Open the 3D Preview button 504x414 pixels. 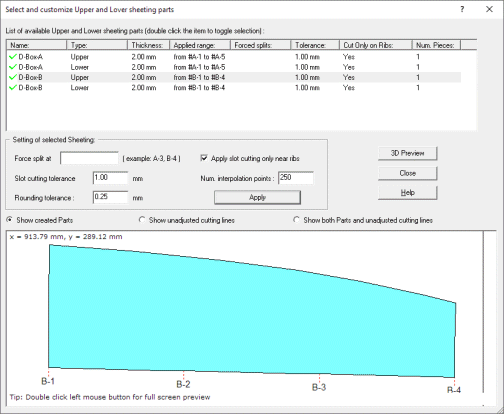(x=407, y=153)
